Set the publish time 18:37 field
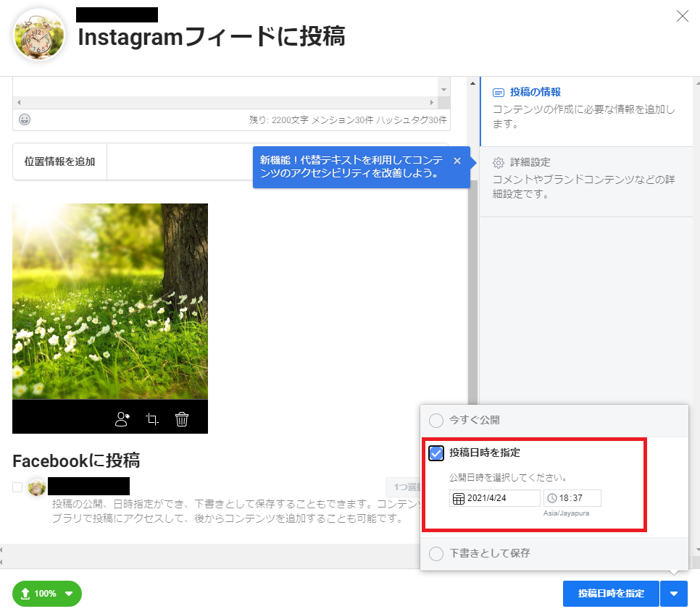This screenshot has width=700, height=614. pos(572,498)
